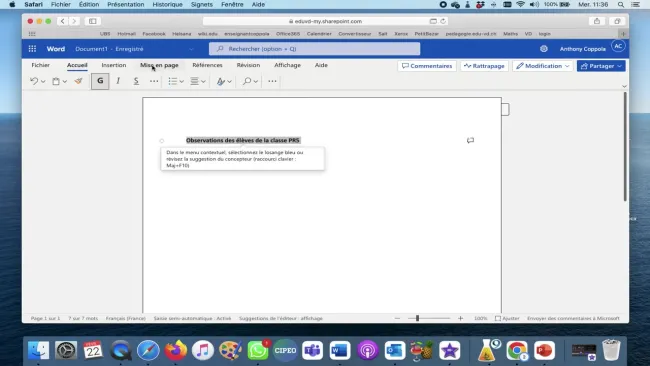The image size is (650, 366).
Task: Click the Safari share icon
Action: (x=597, y=21)
